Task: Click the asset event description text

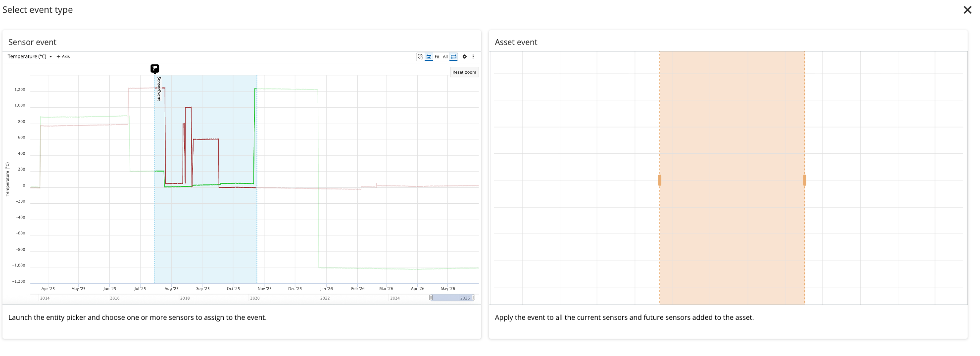Action: click(x=624, y=318)
